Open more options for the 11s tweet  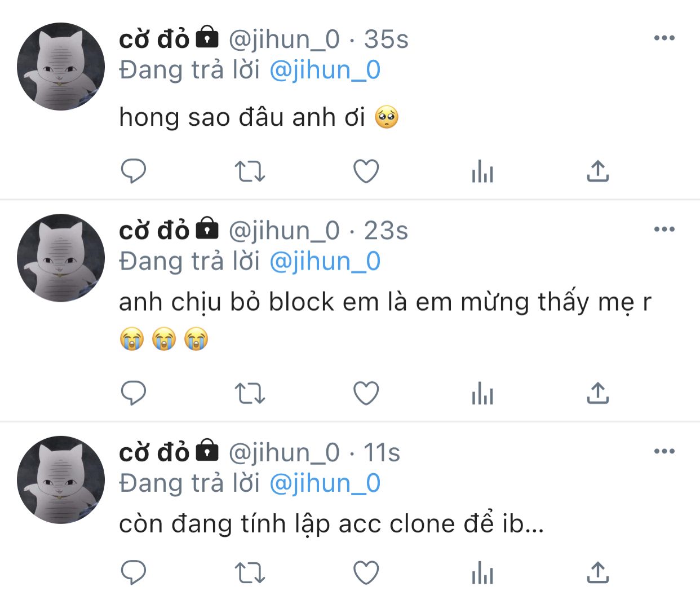click(x=664, y=451)
